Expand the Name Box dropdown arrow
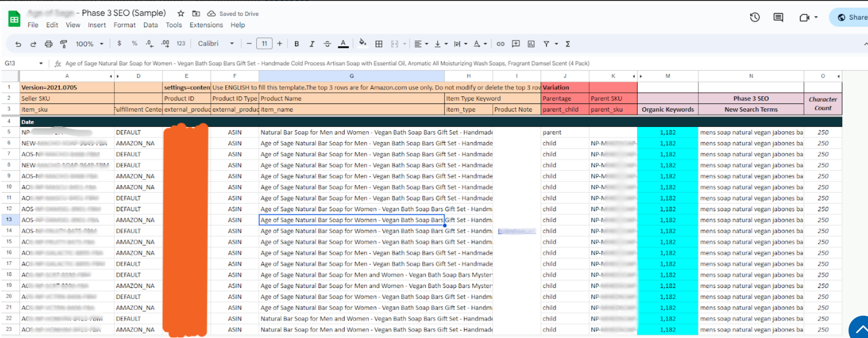Viewport: 868px width, 338px height. click(41, 64)
